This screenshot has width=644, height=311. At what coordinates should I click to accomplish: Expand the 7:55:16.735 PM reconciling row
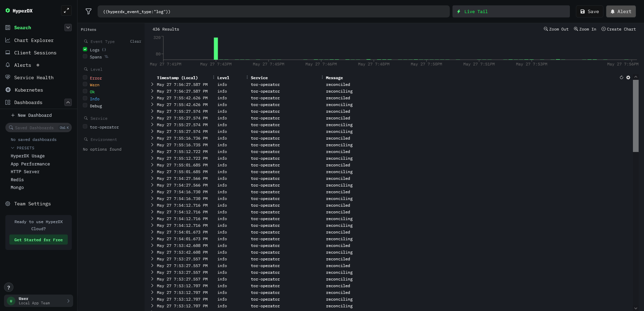coord(152,145)
